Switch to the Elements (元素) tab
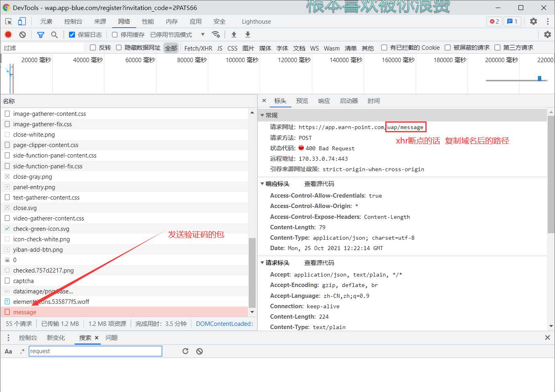The width and height of the screenshot is (555, 392). pos(46,22)
